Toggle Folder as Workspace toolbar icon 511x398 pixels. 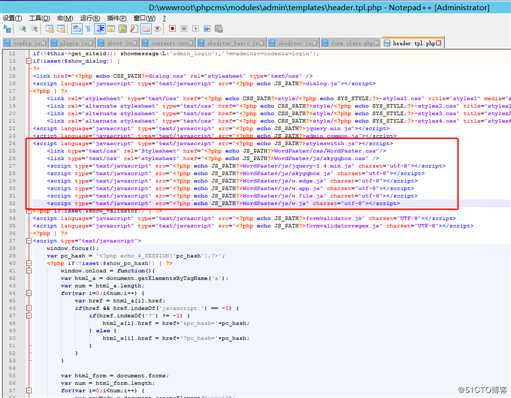[146, 29]
